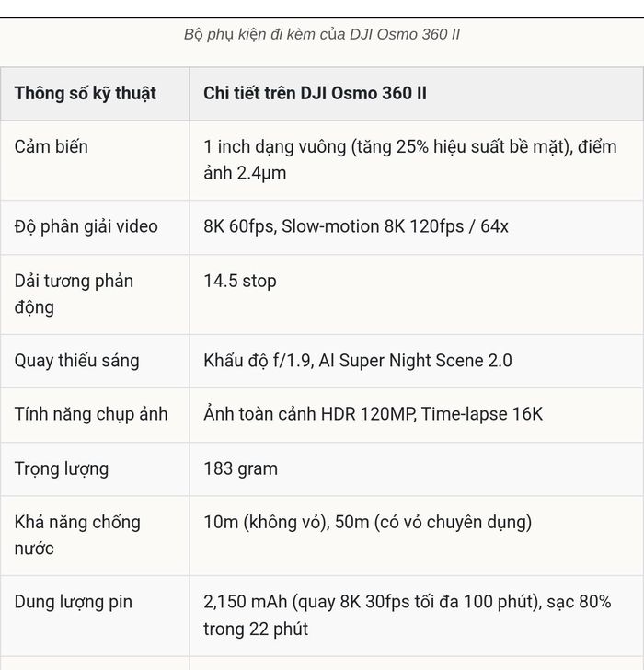This screenshot has width=644, height=670.
Task: Select the 'Dung lượng pin' row label
Action: coord(74,602)
